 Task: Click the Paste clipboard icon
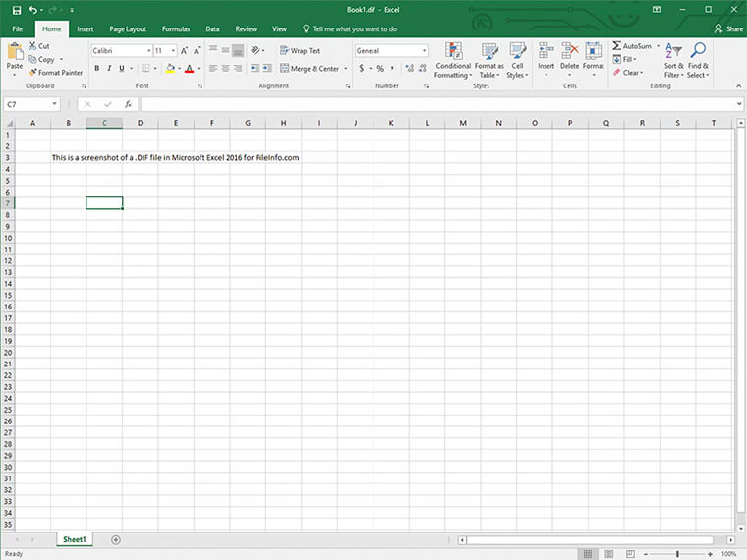tap(15, 51)
